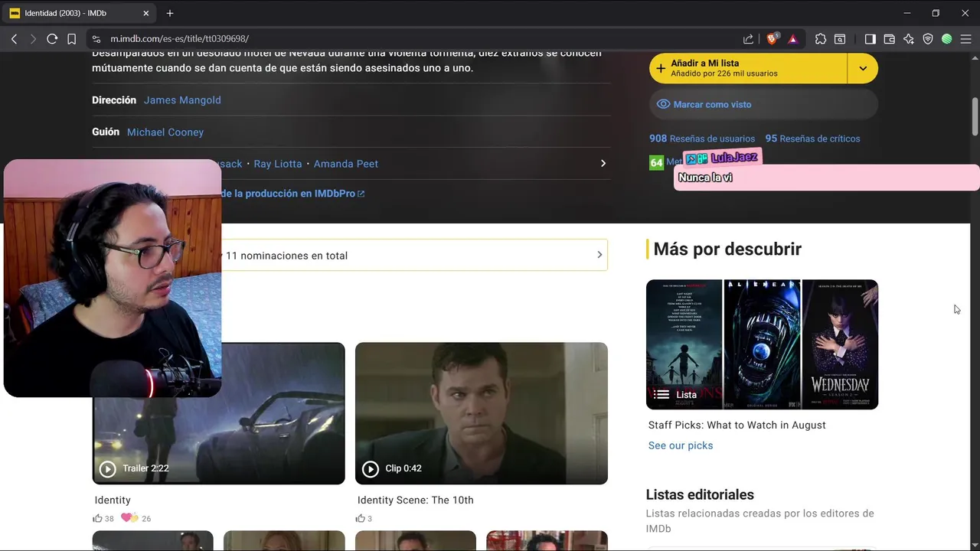The width and height of the screenshot is (980, 551).
Task: Open 95 Reseñas de críticos link
Action: [812, 139]
